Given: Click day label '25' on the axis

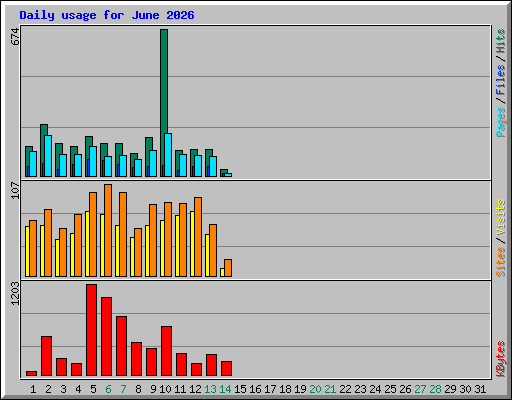Looking at the screenshot, I should click(390, 389).
